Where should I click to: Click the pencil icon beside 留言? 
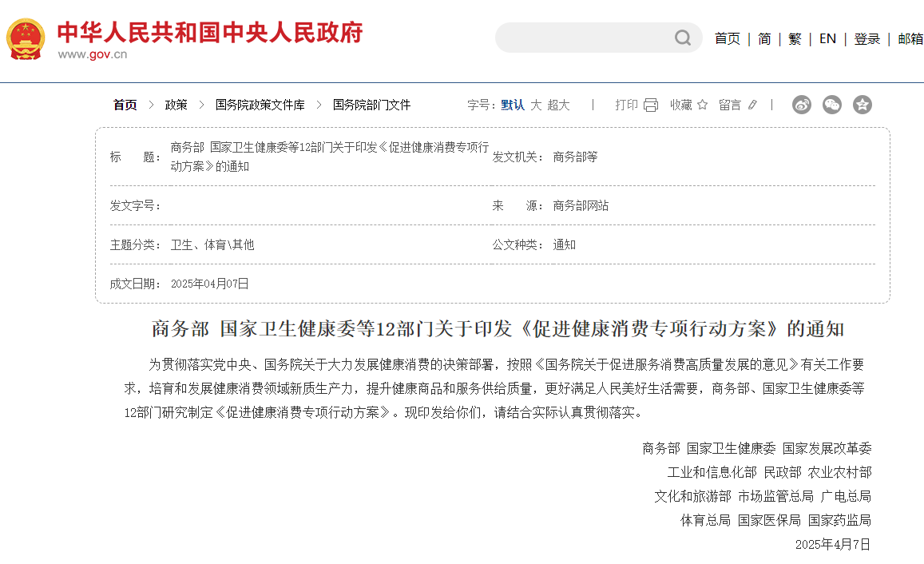pos(751,105)
